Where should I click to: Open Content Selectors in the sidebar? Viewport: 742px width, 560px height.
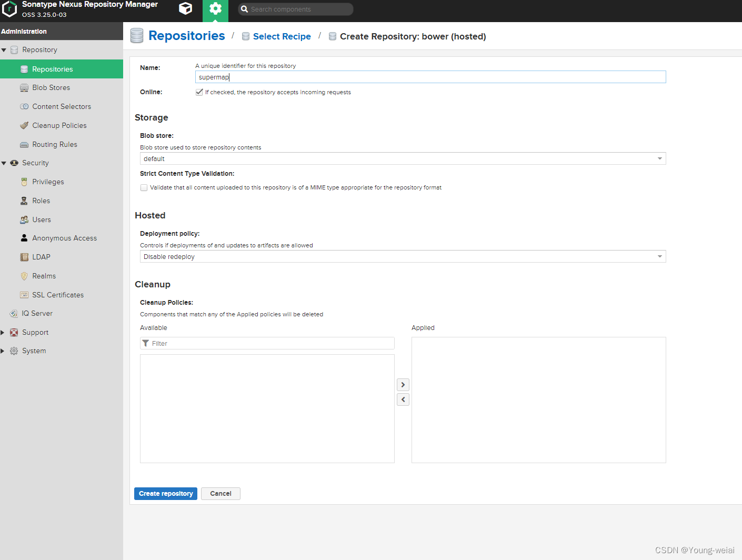tap(62, 106)
